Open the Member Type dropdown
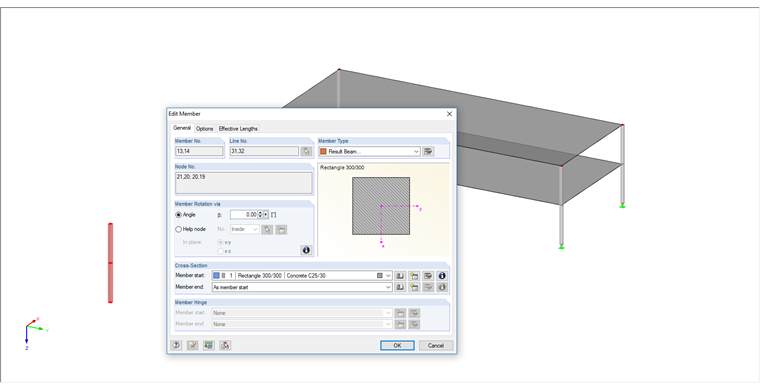This screenshot has height=391, width=760. [x=416, y=152]
